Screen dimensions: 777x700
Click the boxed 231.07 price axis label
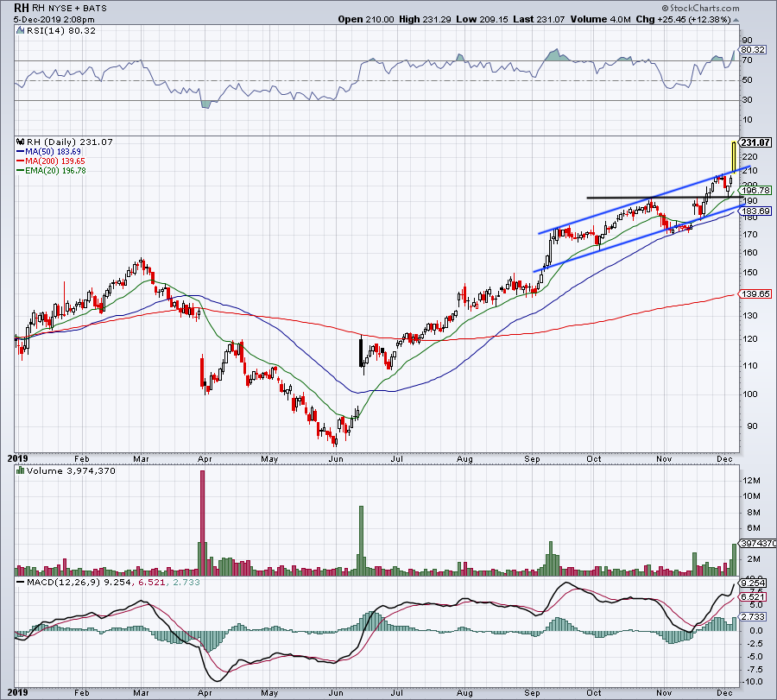(755, 142)
